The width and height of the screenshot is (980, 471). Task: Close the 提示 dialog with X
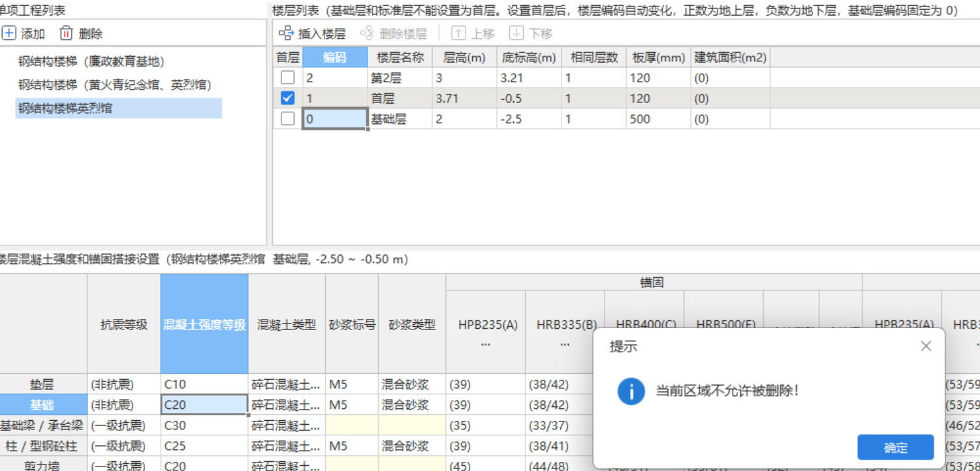tap(926, 346)
